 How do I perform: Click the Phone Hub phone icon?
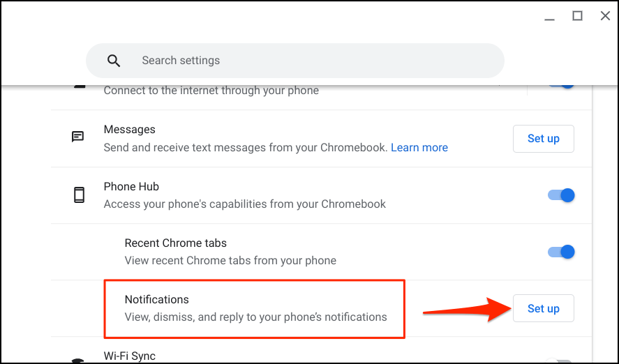tap(79, 195)
